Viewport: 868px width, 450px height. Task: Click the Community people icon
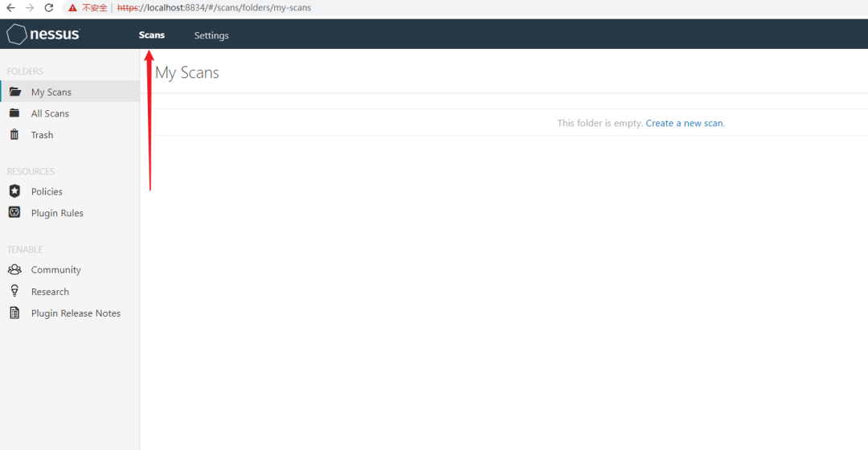click(x=14, y=269)
